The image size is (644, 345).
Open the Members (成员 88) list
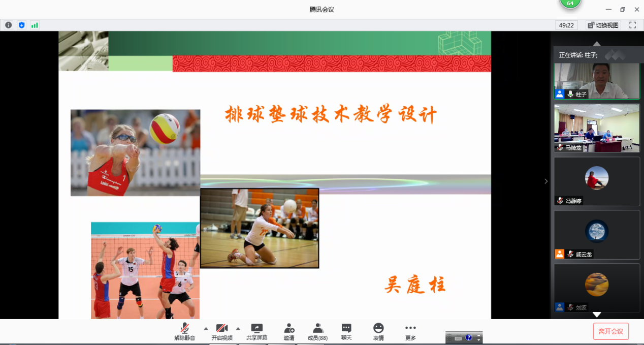point(318,332)
